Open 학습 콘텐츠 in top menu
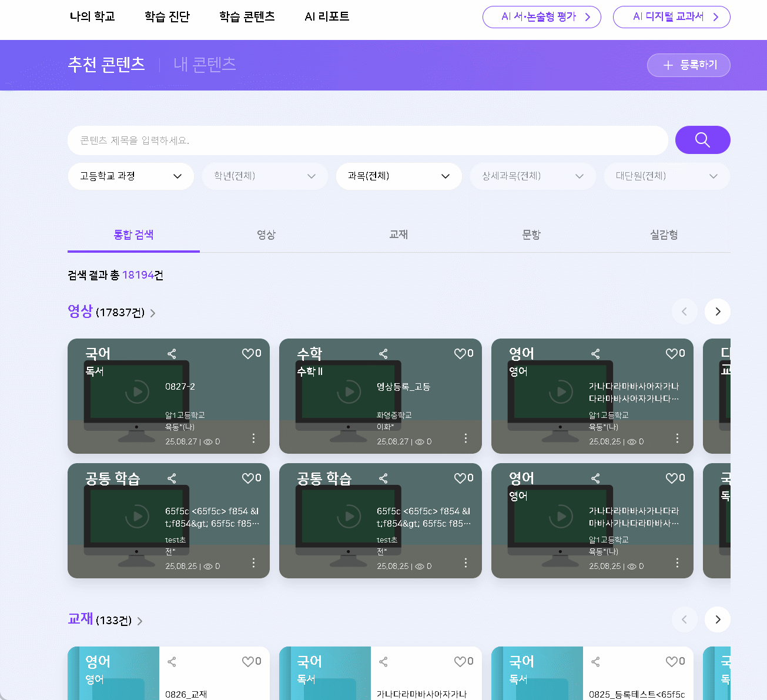 (247, 16)
